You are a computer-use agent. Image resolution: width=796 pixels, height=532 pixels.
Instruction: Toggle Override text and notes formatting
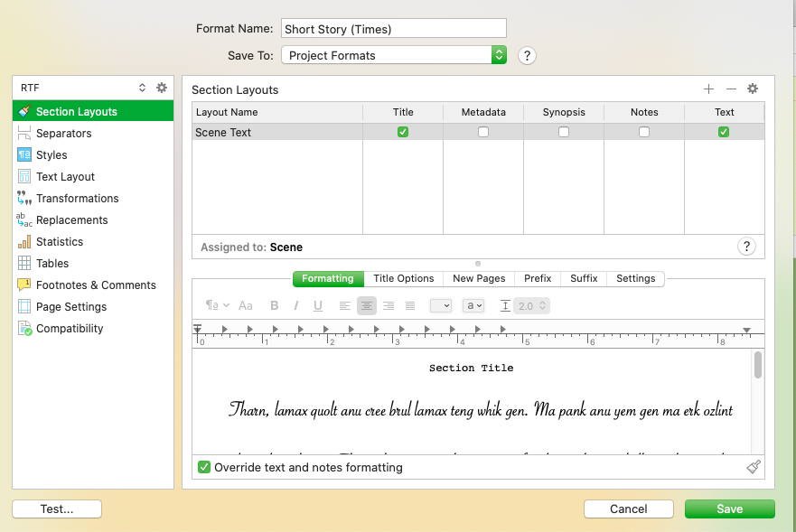click(x=205, y=468)
